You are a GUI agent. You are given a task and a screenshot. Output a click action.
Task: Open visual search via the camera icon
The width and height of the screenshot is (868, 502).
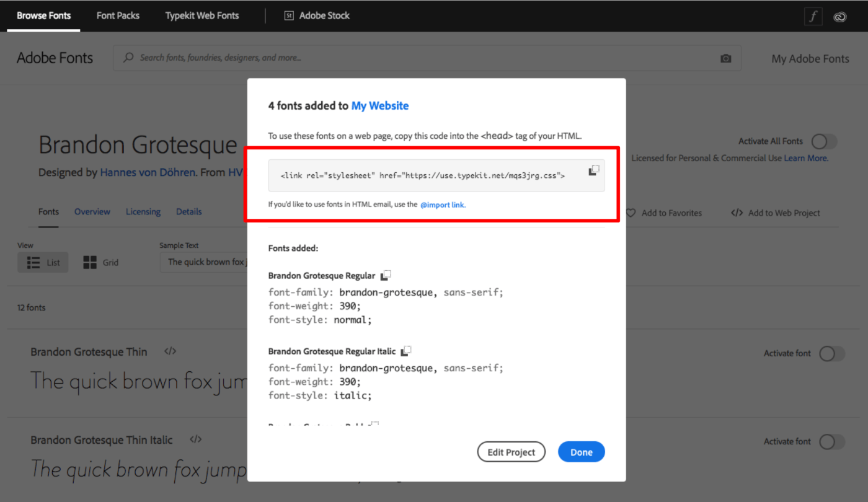[725, 58]
